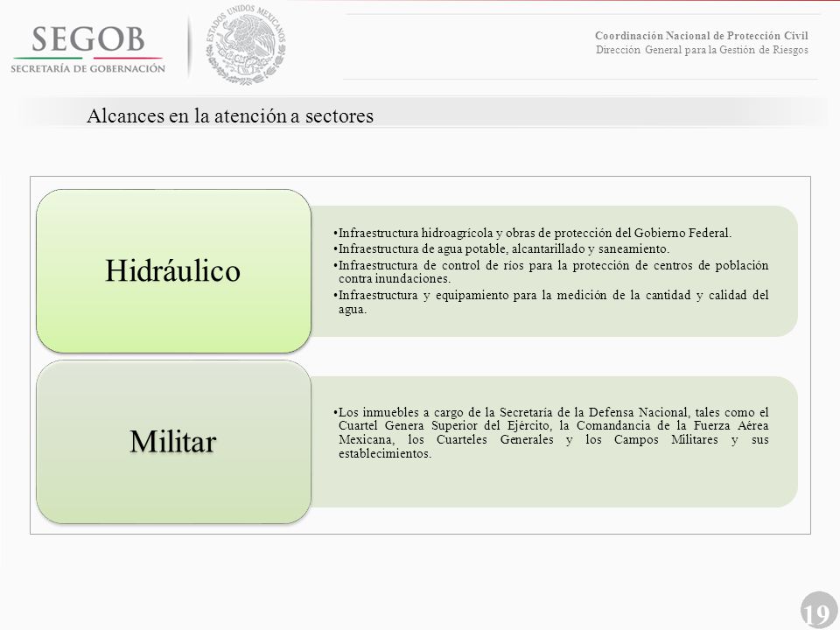Click paragraph "Los inmuebles a cargo de la Secretaría"

click(x=550, y=433)
